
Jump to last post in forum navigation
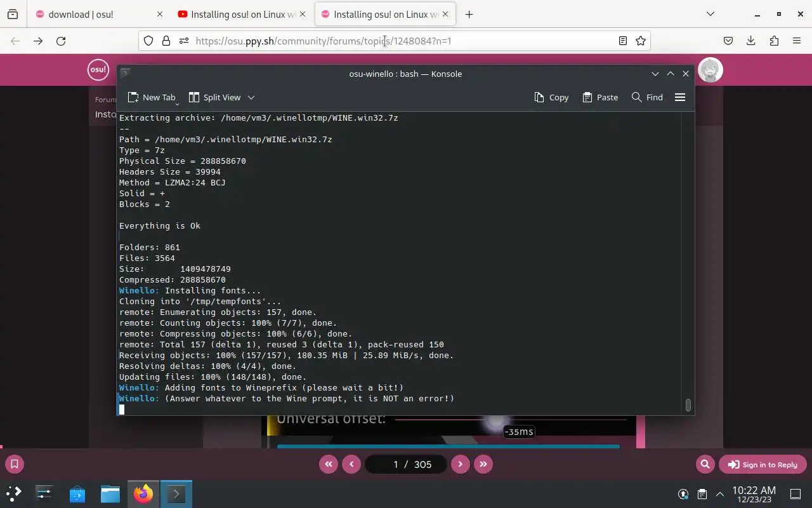483,464
